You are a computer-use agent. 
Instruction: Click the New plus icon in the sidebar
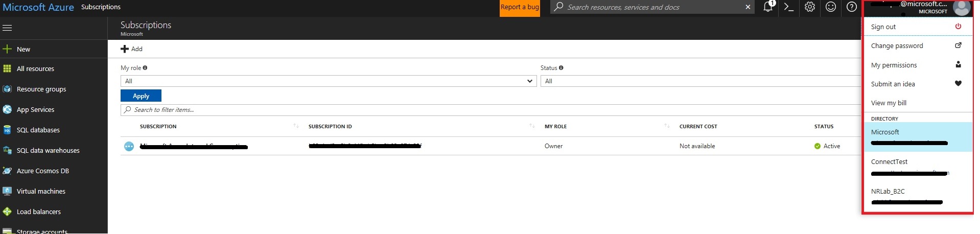coord(7,49)
